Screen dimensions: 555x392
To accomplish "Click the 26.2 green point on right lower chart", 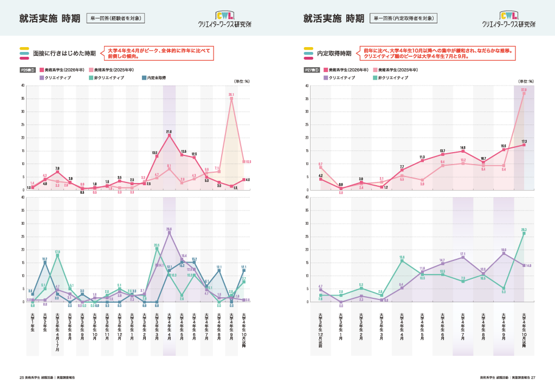I will (524, 233).
